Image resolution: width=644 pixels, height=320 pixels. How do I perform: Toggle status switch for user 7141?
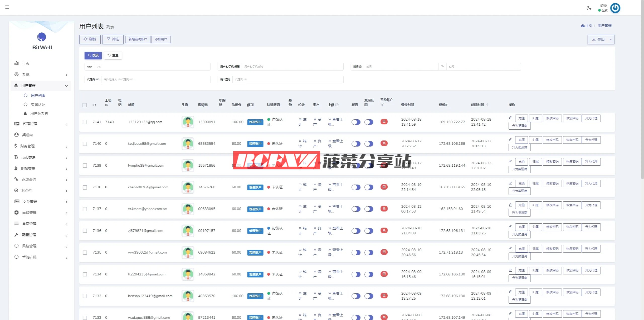(x=356, y=122)
